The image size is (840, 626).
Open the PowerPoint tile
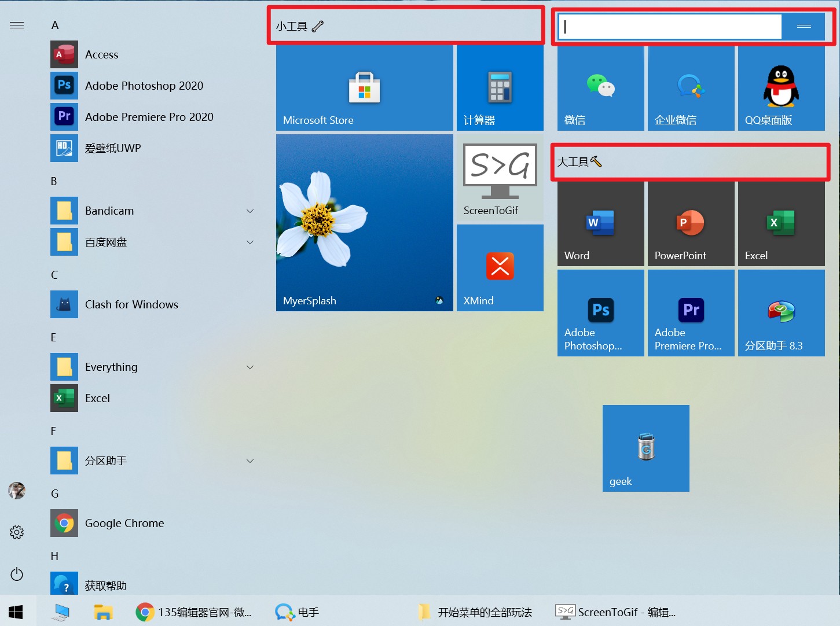click(691, 223)
